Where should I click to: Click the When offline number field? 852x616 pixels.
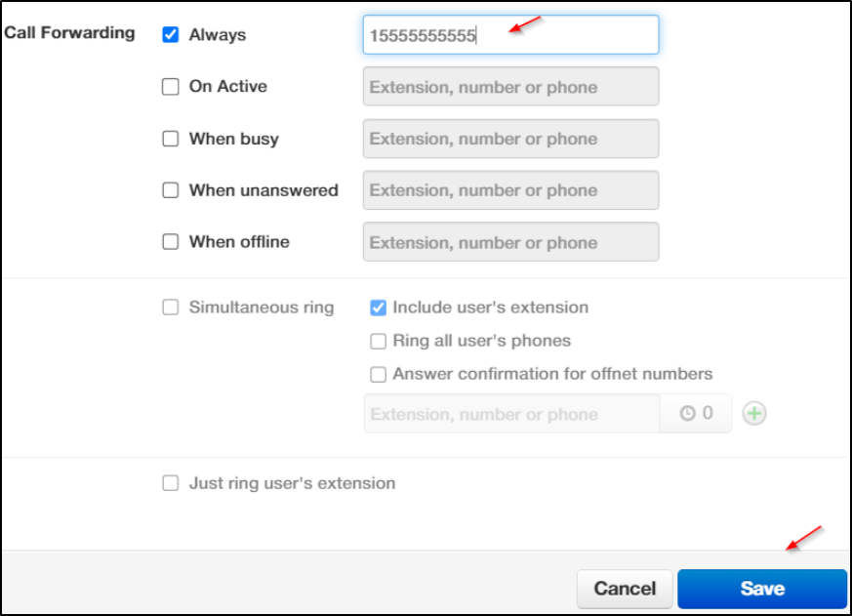(510, 242)
